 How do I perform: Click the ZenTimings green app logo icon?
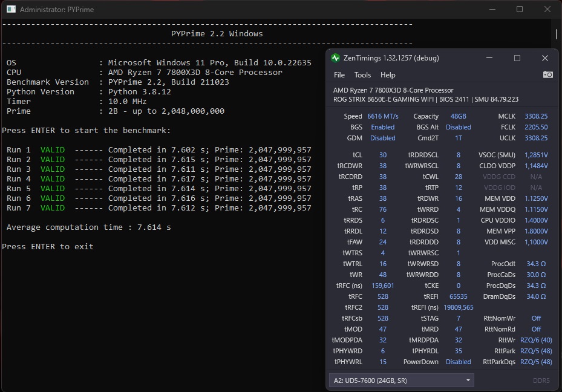[x=336, y=58]
